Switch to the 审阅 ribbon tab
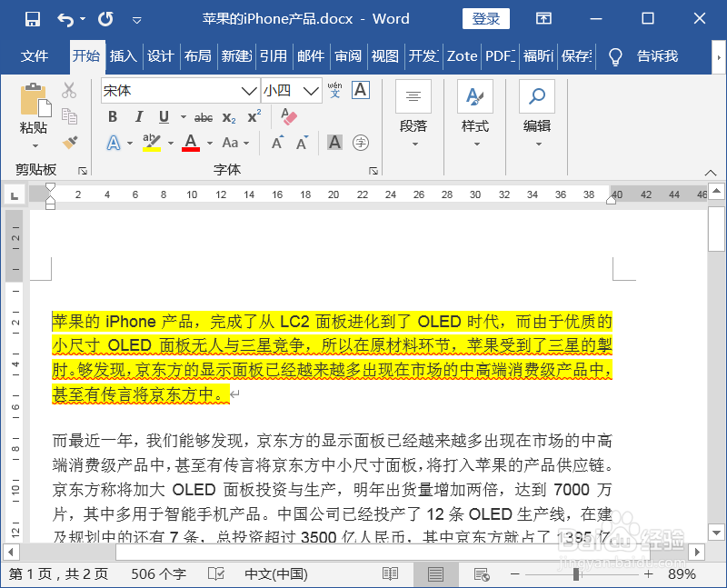 coord(348,56)
